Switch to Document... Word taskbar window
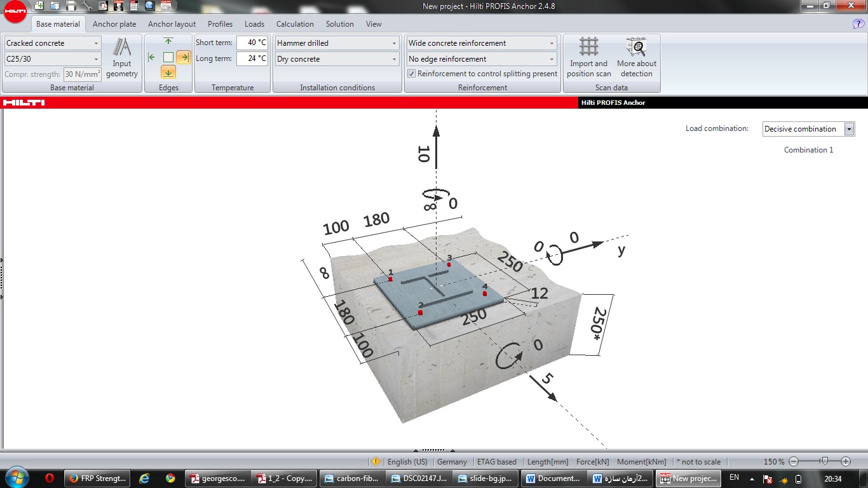Image resolution: width=868 pixels, height=488 pixels. coord(553,478)
